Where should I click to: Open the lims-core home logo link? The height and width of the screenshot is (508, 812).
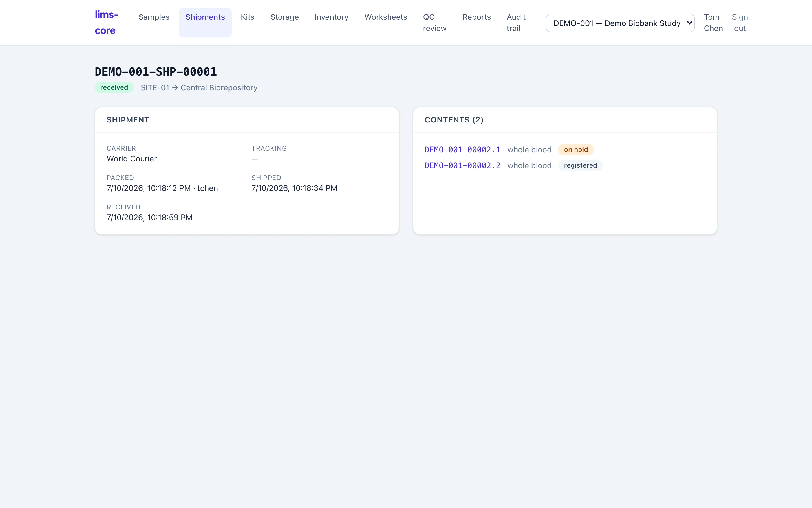(106, 23)
